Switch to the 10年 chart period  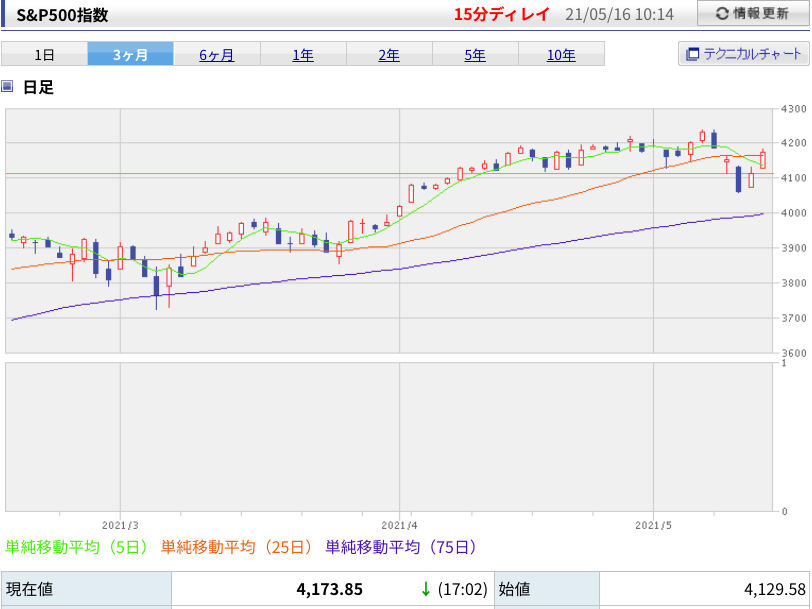point(561,55)
